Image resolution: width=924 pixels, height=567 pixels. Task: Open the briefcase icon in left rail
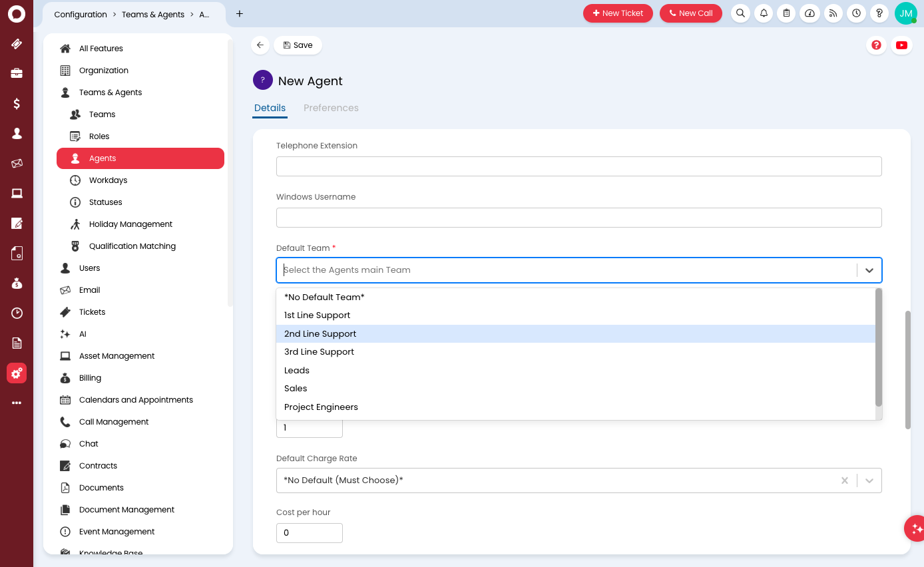point(17,73)
